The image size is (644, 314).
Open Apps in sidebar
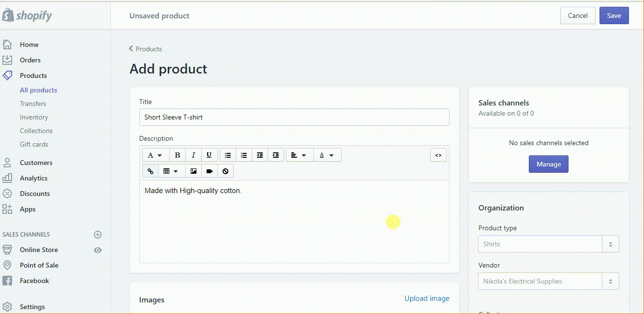point(28,209)
